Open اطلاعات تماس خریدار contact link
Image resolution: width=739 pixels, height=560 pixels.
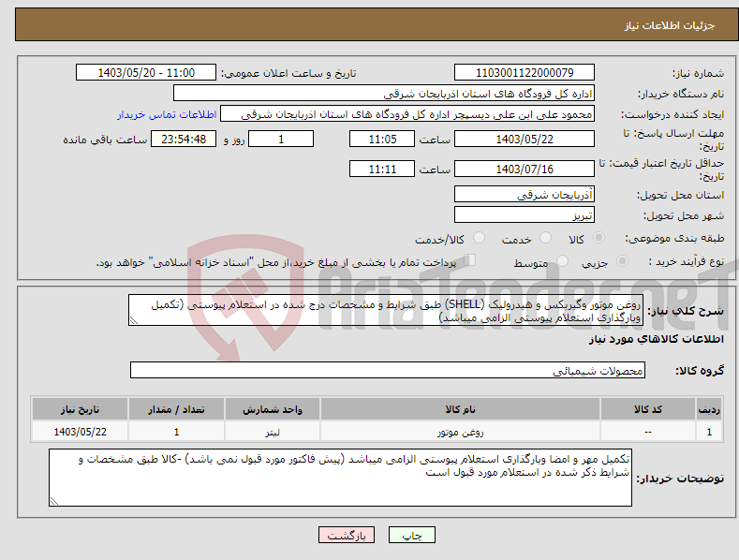[x=167, y=114]
